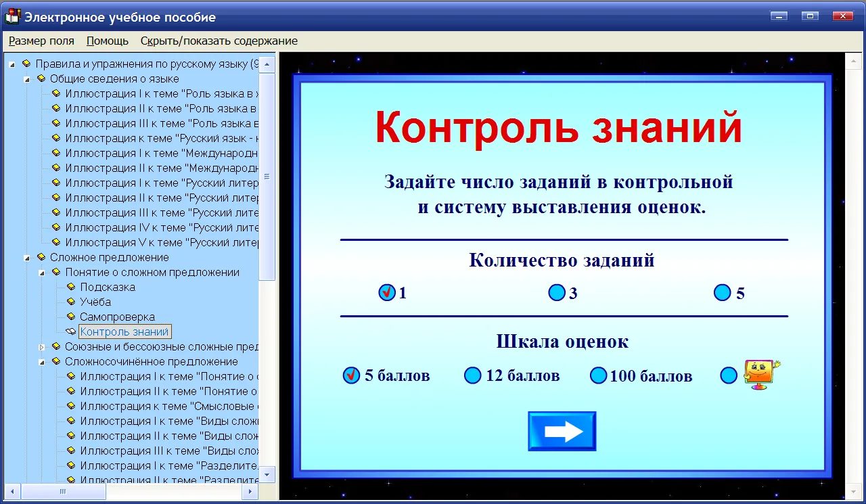Viewport: 866px width, 504px height.
Task: Click the open book icon beside "Контроль знаний"
Action: 71,331
